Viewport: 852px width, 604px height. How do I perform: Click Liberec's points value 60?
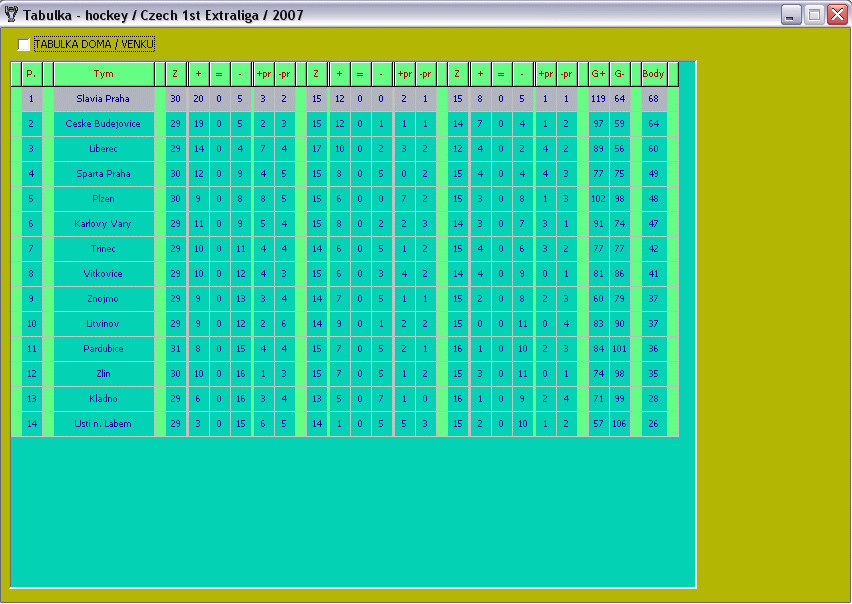pyautogui.click(x=654, y=149)
